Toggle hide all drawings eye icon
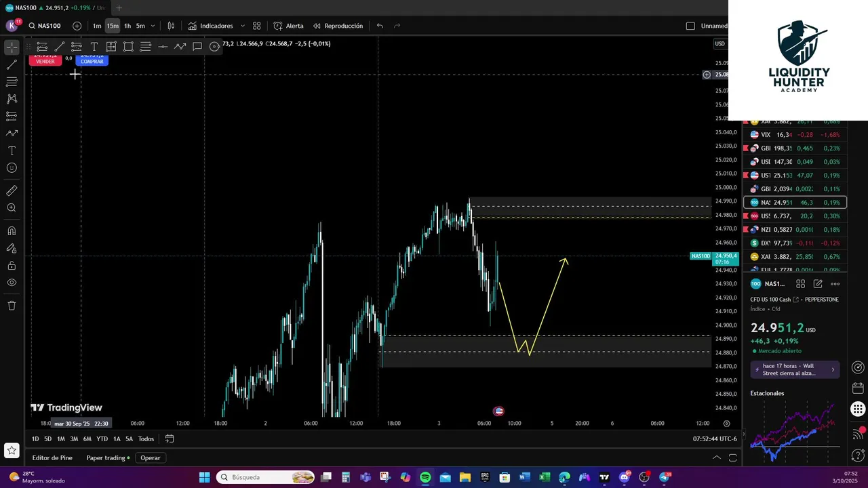The height and width of the screenshot is (488, 868). pos(12,283)
